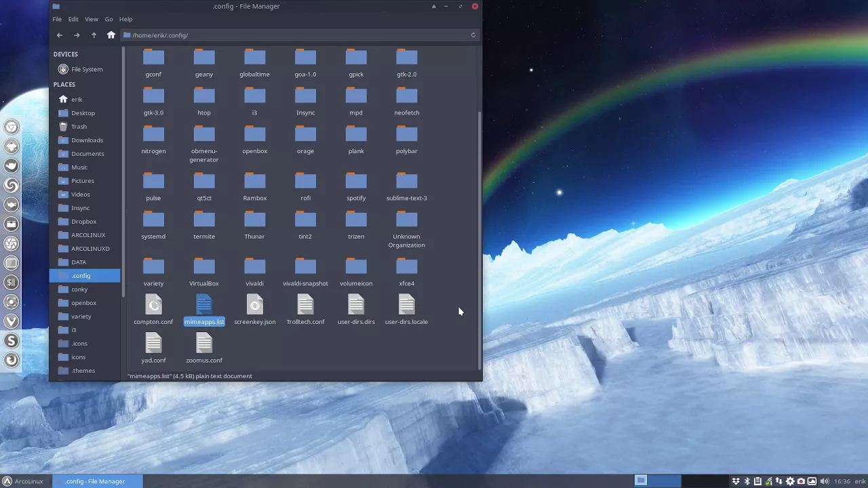Screen dimensions: 868x488
Task: Open network connection tray icon
Action: pyautogui.click(x=779, y=481)
